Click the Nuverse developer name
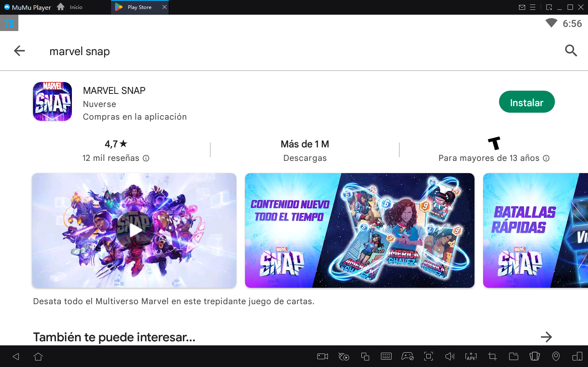The image size is (588, 367). (x=100, y=104)
